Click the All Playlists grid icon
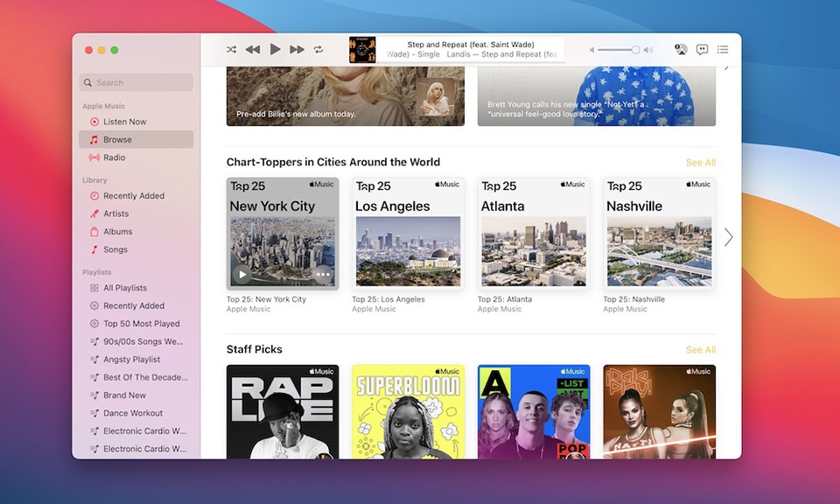840x504 pixels. click(94, 288)
